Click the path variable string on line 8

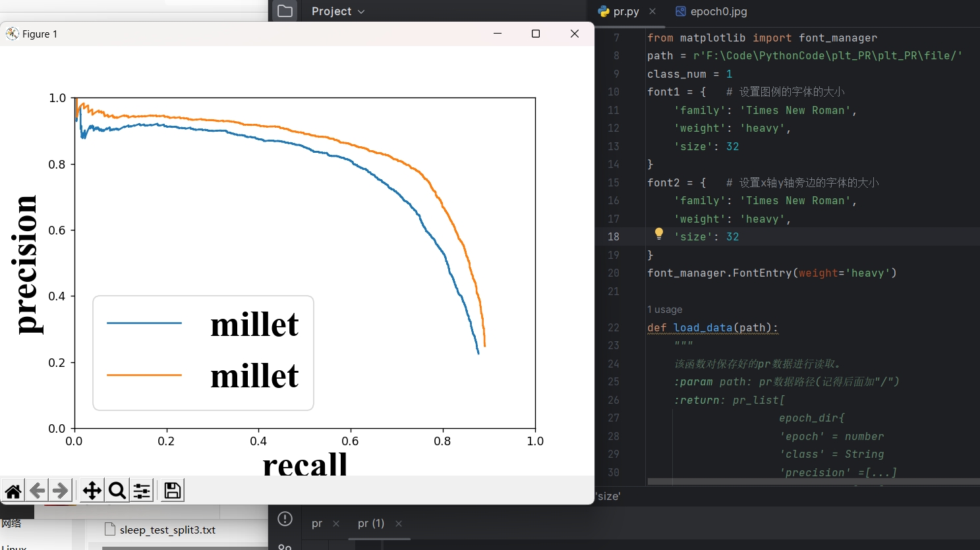[828, 56]
